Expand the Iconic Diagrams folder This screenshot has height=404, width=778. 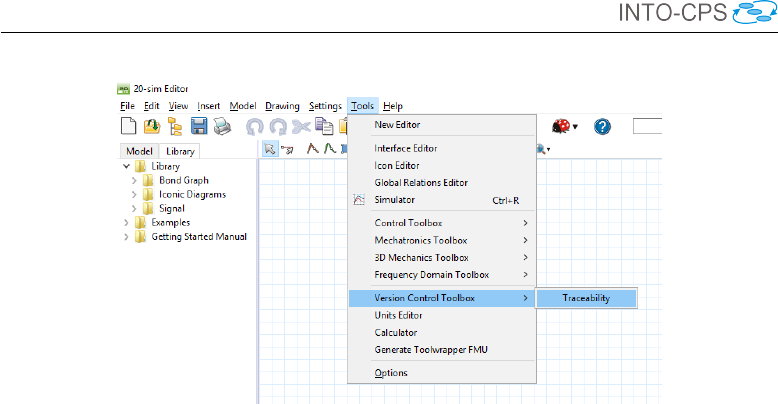point(134,195)
